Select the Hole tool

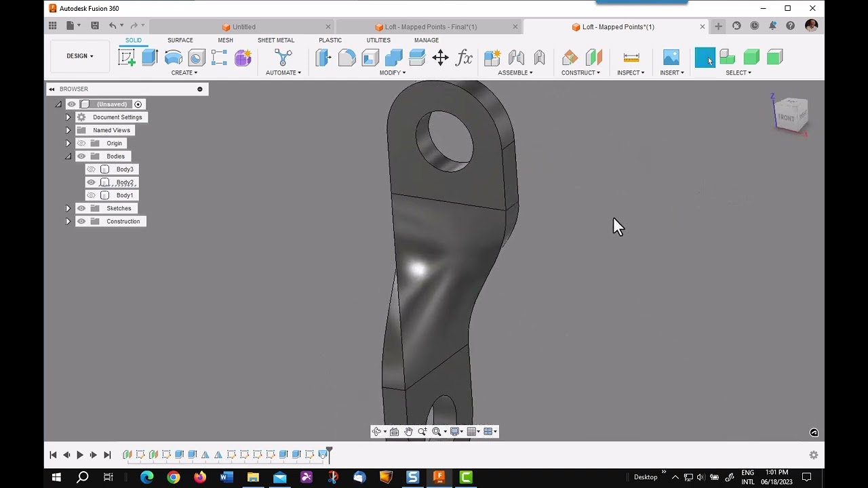point(197,58)
